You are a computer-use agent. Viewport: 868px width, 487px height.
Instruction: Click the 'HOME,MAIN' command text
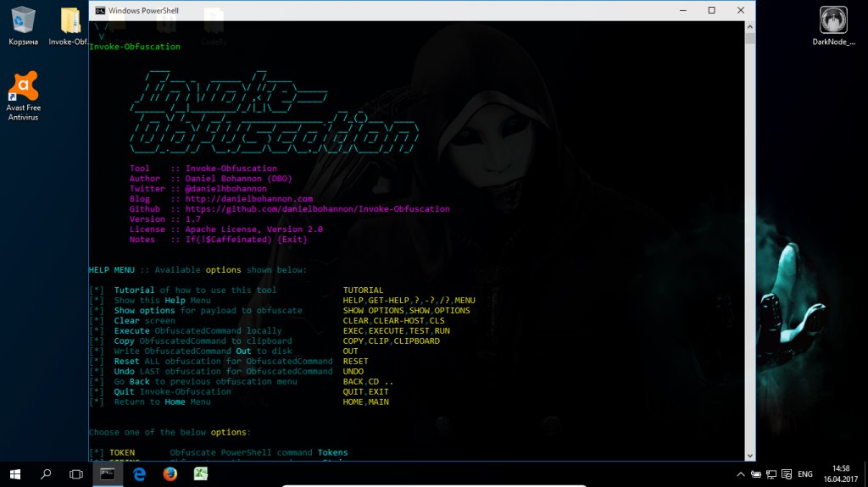pos(366,401)
